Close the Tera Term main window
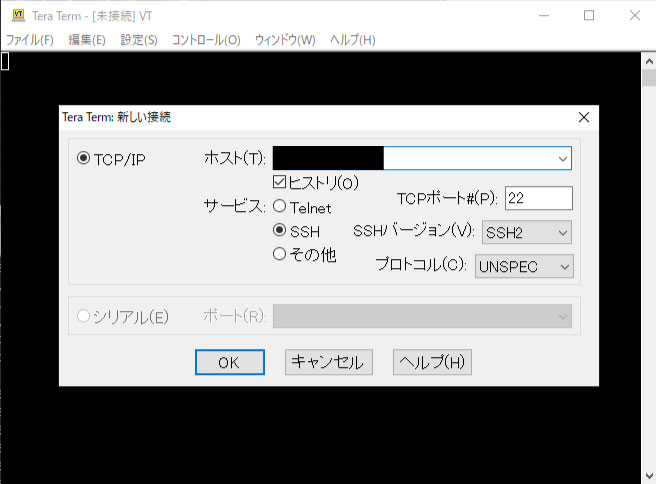 tap(635, 15)
